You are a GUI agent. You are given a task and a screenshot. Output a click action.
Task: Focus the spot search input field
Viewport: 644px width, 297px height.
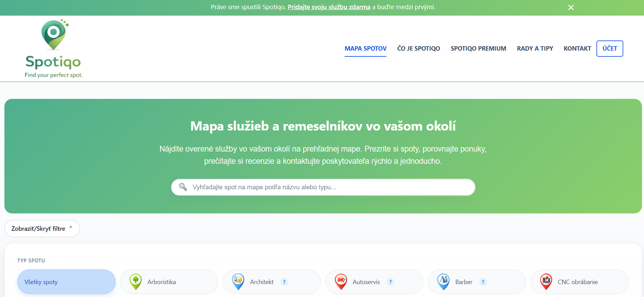click(x=323, y=187)
